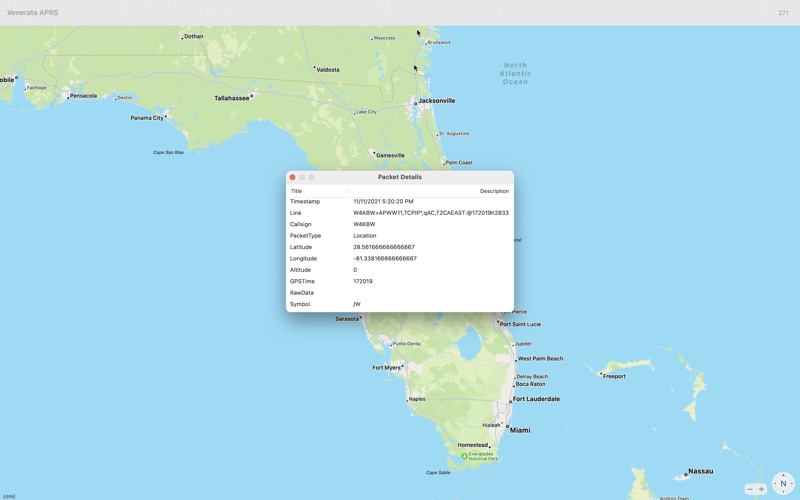Select the Timestamp row
This screenshot has height=500, width=800.
click(x=400, y=202)
